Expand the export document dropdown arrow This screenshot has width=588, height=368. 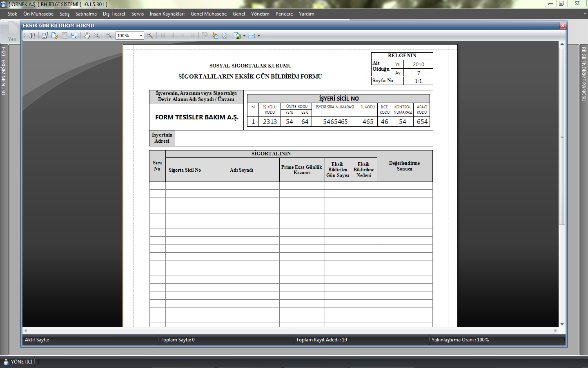(244, 36)
